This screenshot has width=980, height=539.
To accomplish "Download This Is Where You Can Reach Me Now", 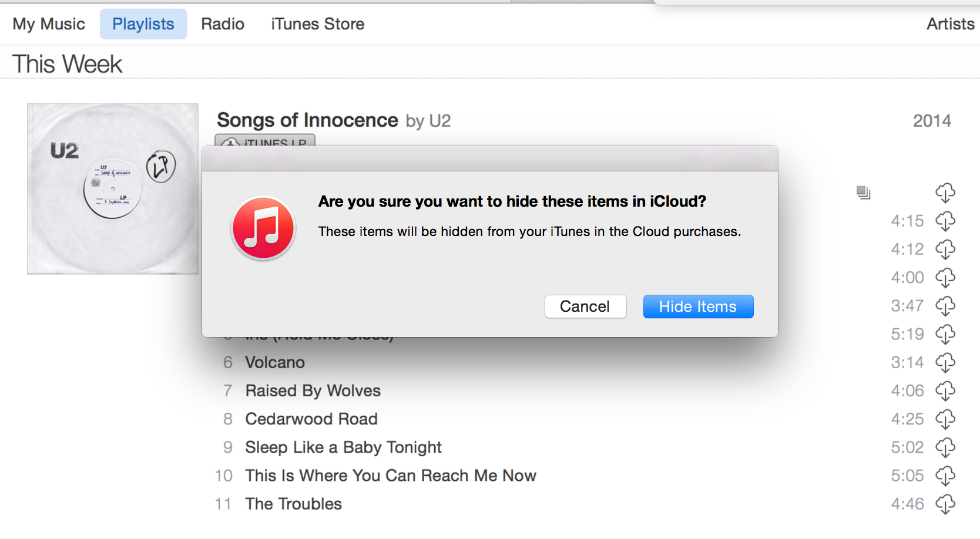I will 945,476.
